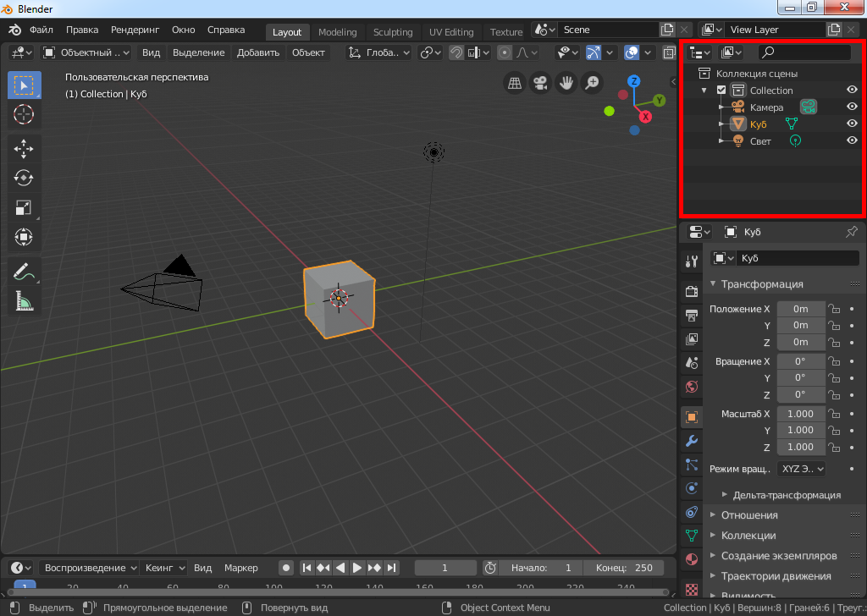Open the Файл menu

[x=41, y=30]
